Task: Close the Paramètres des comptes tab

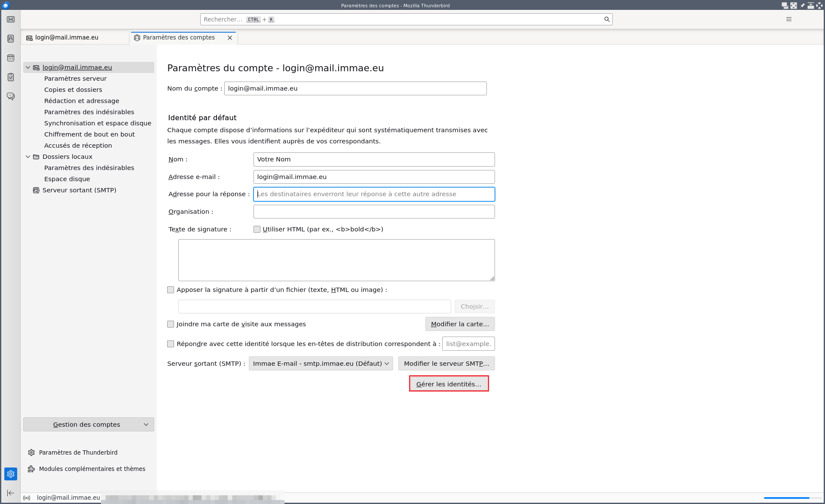Action: point(230,38)
